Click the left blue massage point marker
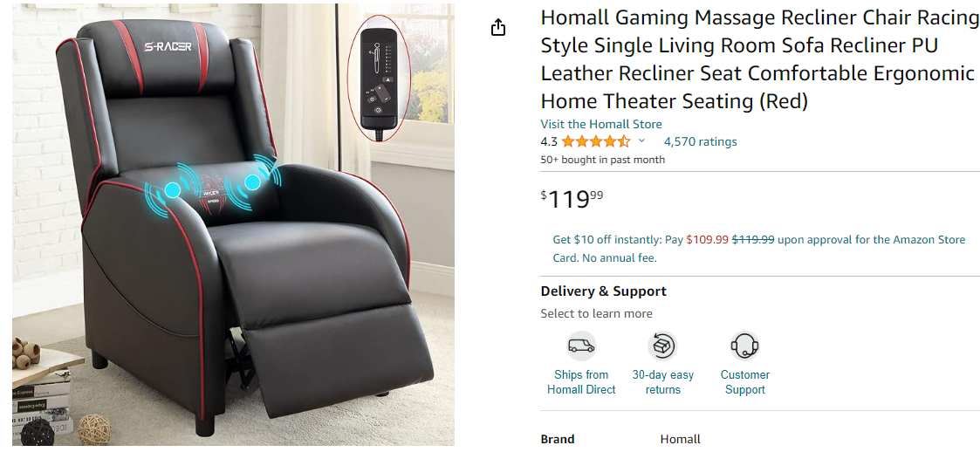980x452 pixels. point(173,189)
